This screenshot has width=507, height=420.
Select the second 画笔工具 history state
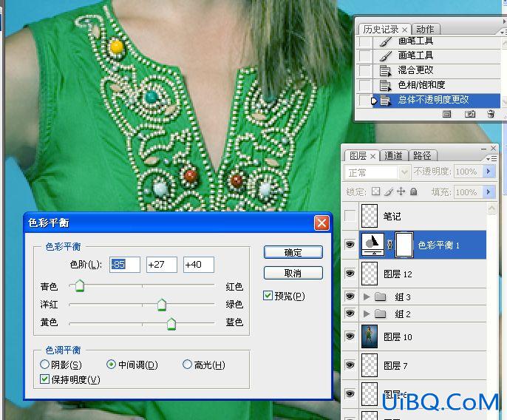tap(429, 55)
